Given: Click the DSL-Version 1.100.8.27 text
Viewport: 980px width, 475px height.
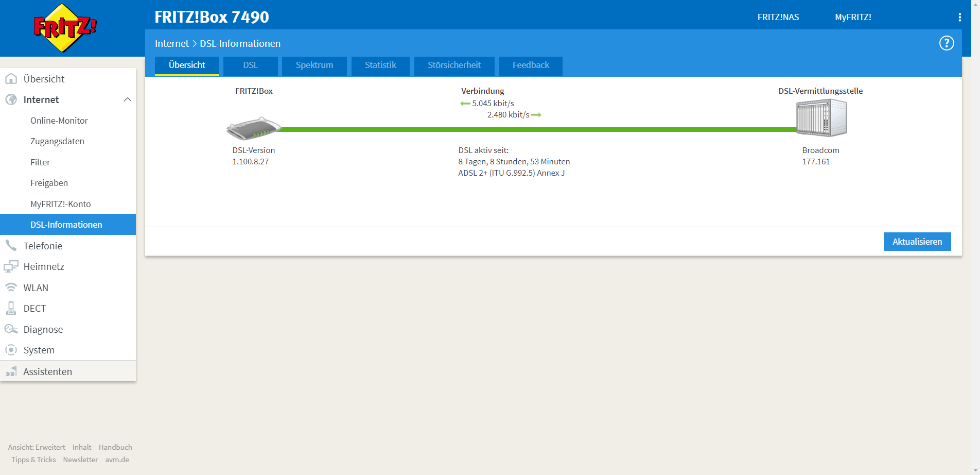Looking at the screenshot, I should point(253,156).
